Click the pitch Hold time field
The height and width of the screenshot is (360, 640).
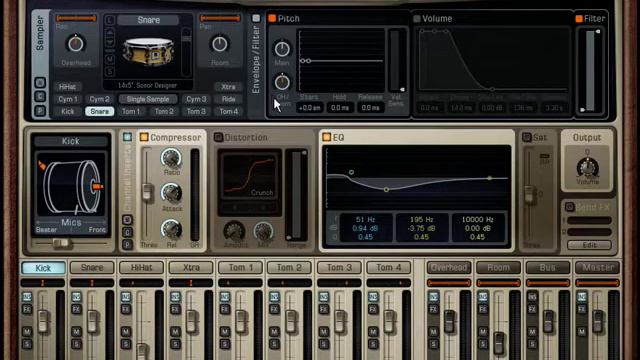pyautogui.click(x=340, y=108)
